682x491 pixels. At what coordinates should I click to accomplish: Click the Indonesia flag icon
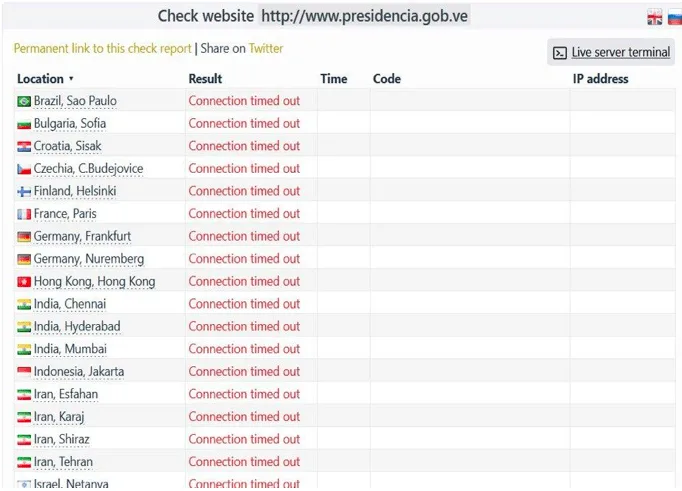[x=24, y=372]
